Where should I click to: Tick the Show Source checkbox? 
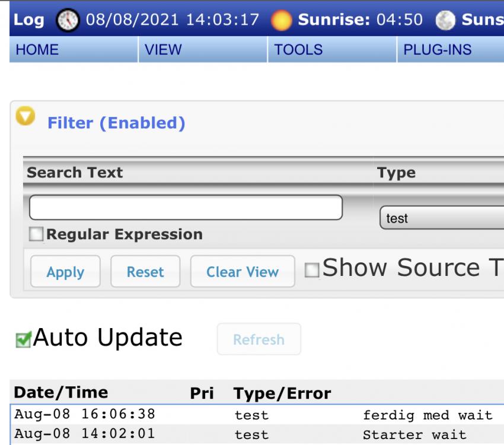coord(311,271)
